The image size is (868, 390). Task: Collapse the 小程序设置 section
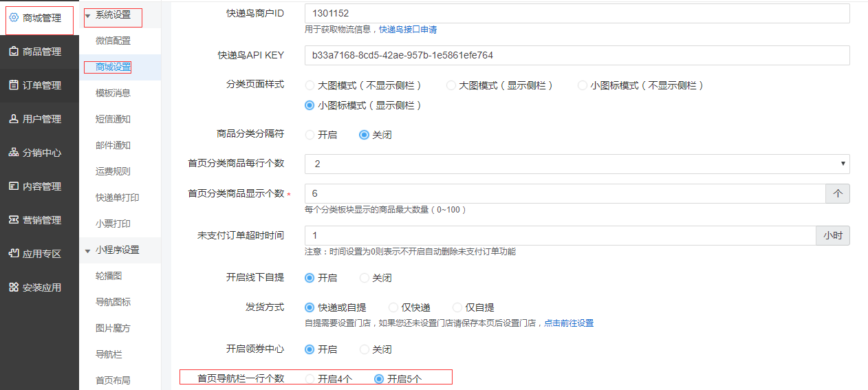point(88,250)
